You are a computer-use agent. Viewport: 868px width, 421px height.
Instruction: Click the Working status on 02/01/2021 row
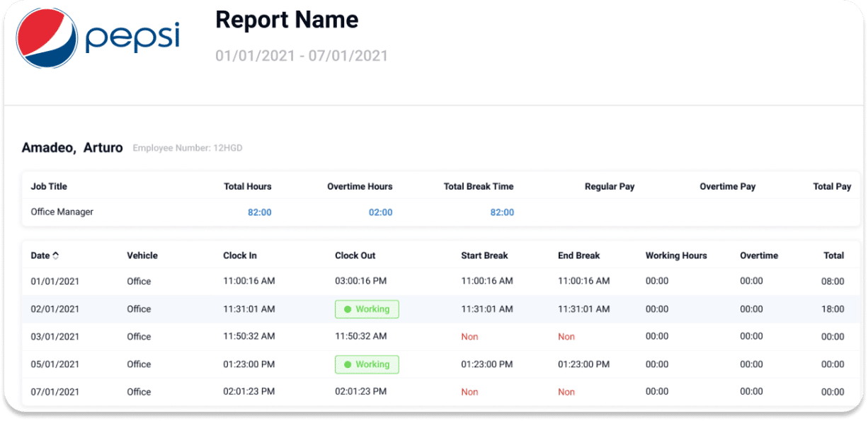tap(367, 309)
